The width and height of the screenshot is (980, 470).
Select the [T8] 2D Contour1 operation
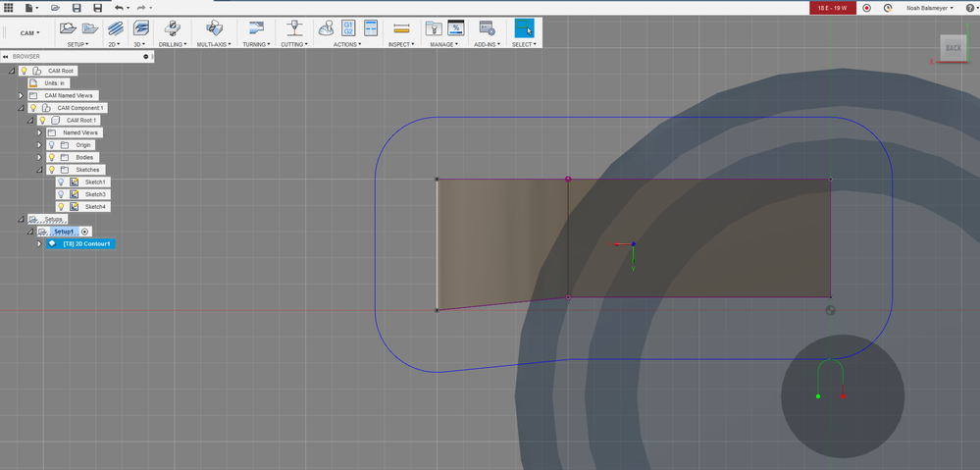[79, 243]
